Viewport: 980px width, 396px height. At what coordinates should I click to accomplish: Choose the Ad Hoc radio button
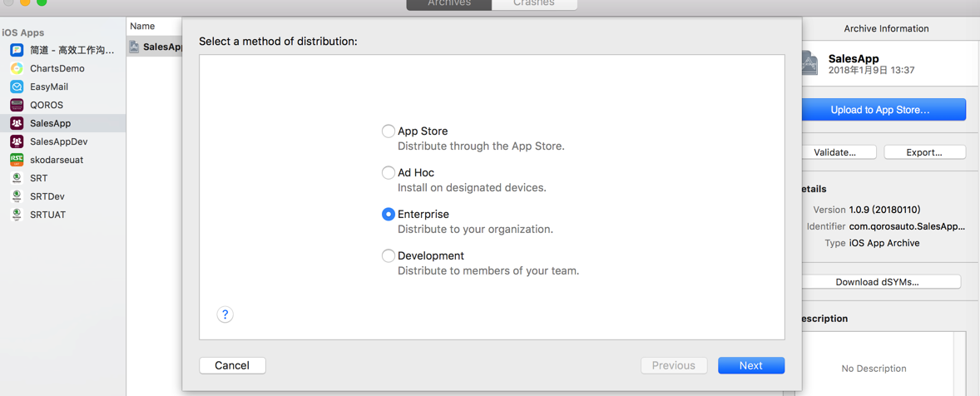point(389,172)
